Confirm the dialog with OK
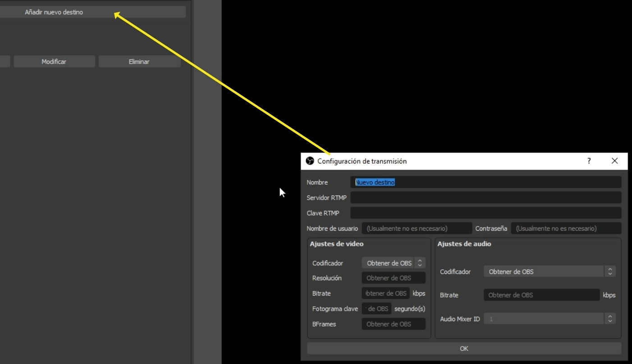The image size is (632, 364). [x=463, y=348]
